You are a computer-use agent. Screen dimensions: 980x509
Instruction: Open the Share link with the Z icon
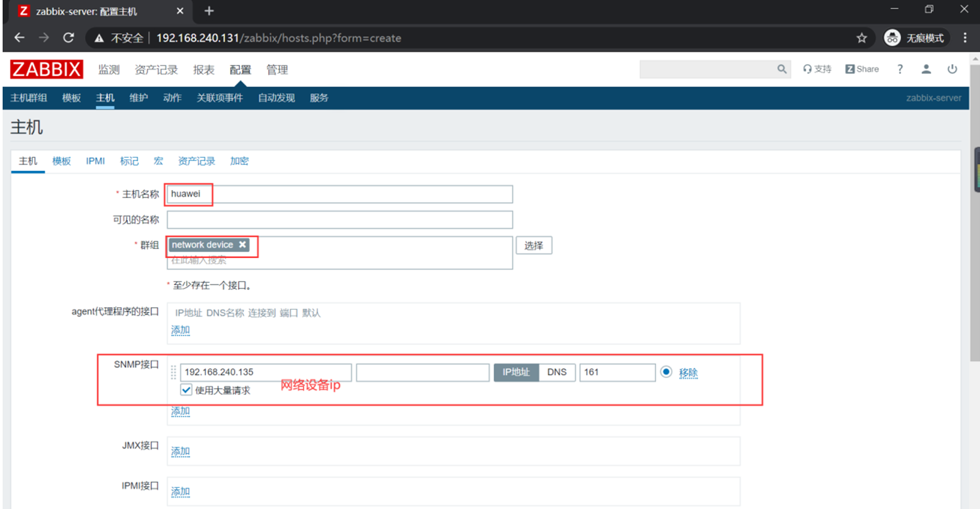coord(861,69)
